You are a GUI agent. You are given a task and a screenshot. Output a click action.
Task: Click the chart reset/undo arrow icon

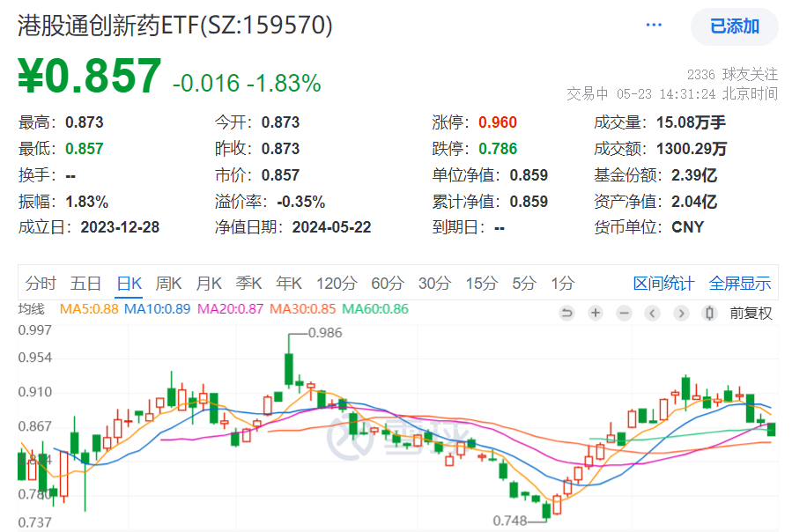point(566,313)
